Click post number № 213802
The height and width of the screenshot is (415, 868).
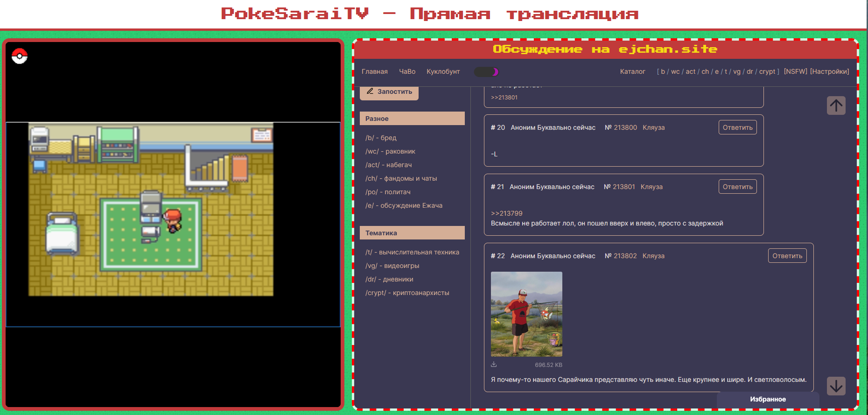[621, 256]
